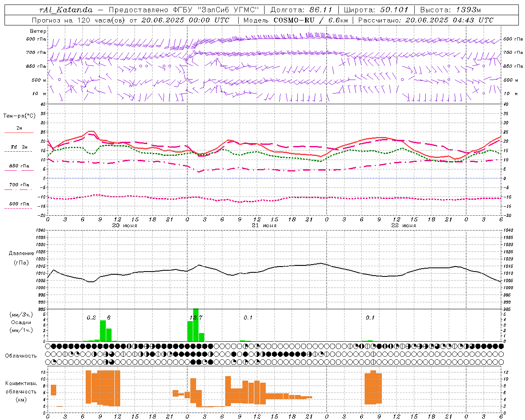The width and height of the screenshot is (525, 420).
Task: Click the Давление pressure panel label
Action: (21, 253)
